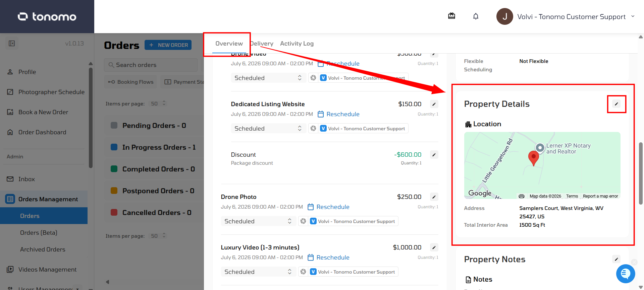
Task: Open status dropdown for Drone Video
Action: click(268, 78)
